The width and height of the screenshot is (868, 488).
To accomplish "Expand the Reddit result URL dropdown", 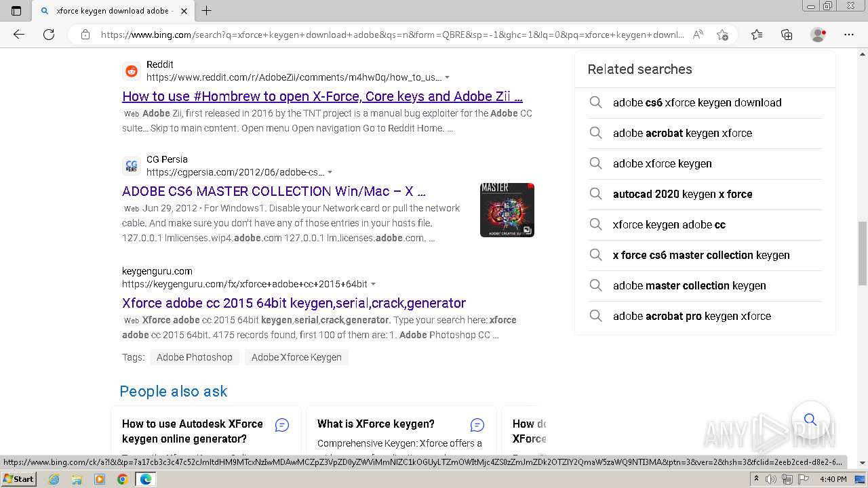I will [x=447, y=78].
